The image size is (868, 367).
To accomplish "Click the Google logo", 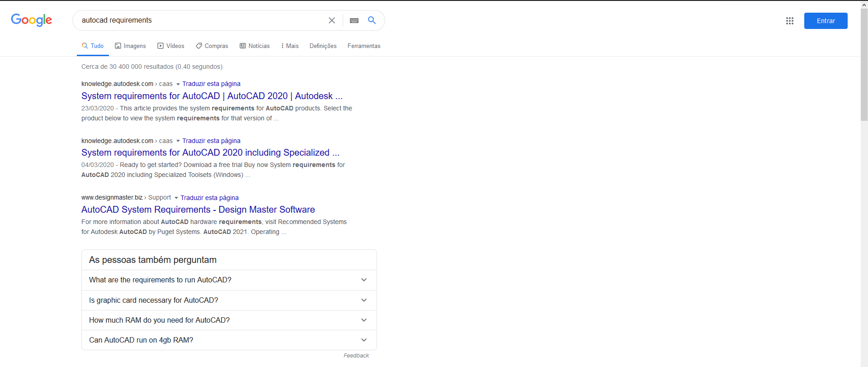I will (31, 20).
